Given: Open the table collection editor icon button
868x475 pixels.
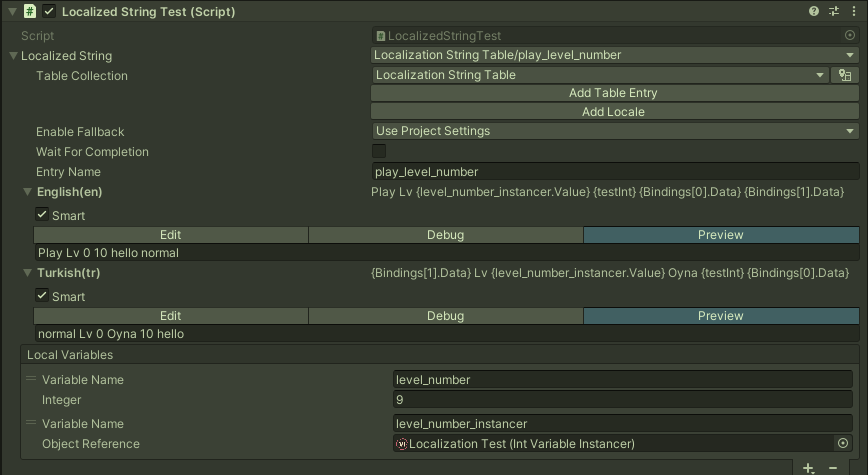Looking at the screenshot, I should point(845,75).
